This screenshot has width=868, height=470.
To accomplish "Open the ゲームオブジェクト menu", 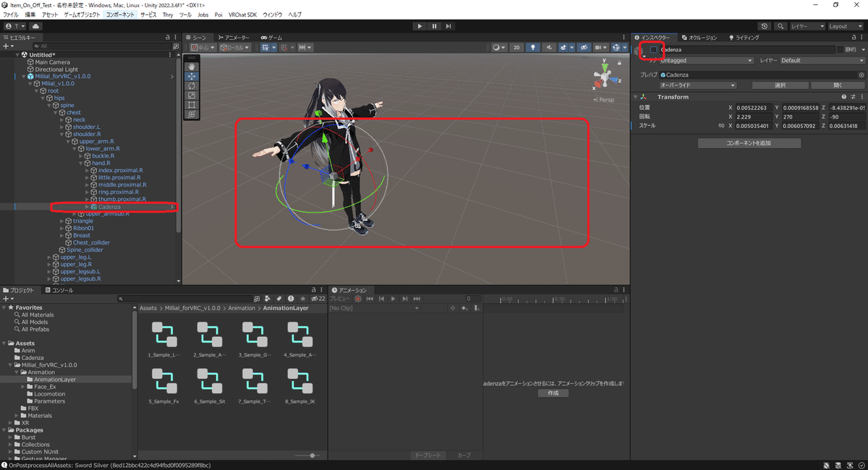I will pos(82,14).
